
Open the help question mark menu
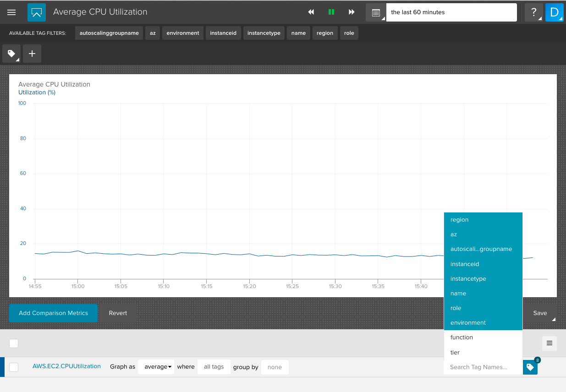click(533, 12)
